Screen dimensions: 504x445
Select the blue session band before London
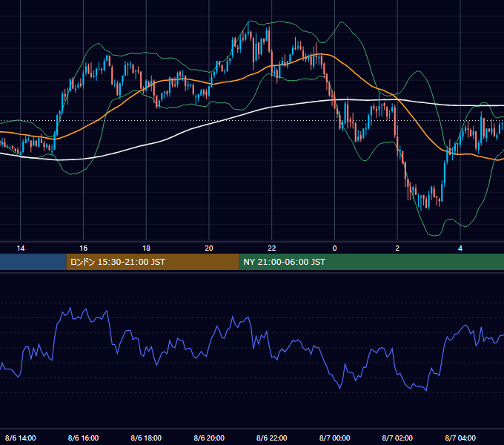click(33, 262)
